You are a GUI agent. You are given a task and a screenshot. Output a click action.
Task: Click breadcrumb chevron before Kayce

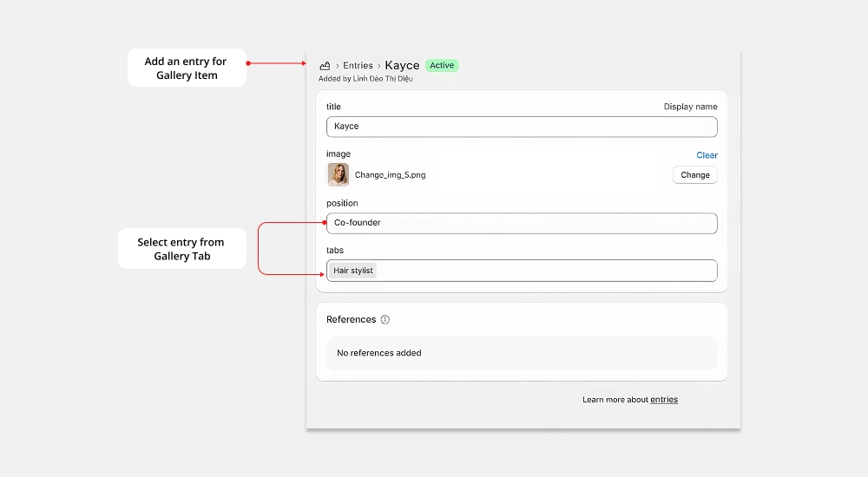[379, 66]
